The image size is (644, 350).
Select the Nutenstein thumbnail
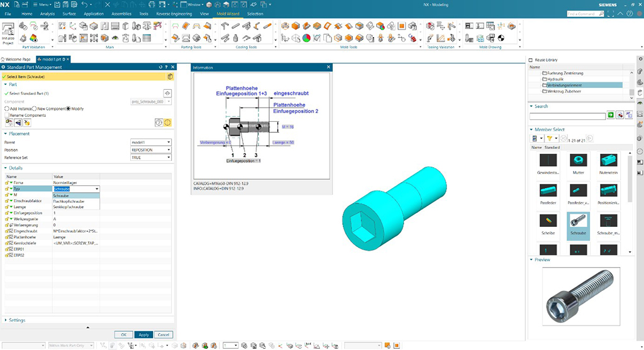point(608,163)
